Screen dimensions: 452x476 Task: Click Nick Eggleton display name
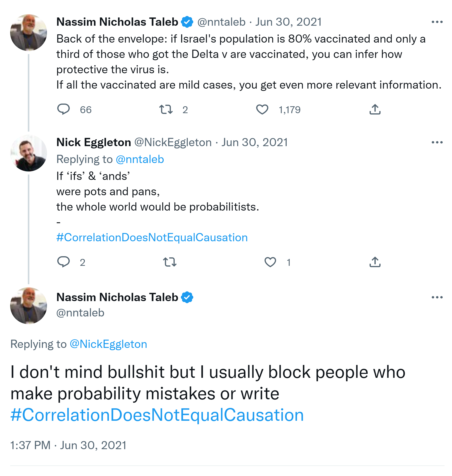click(x=93, y=142)
